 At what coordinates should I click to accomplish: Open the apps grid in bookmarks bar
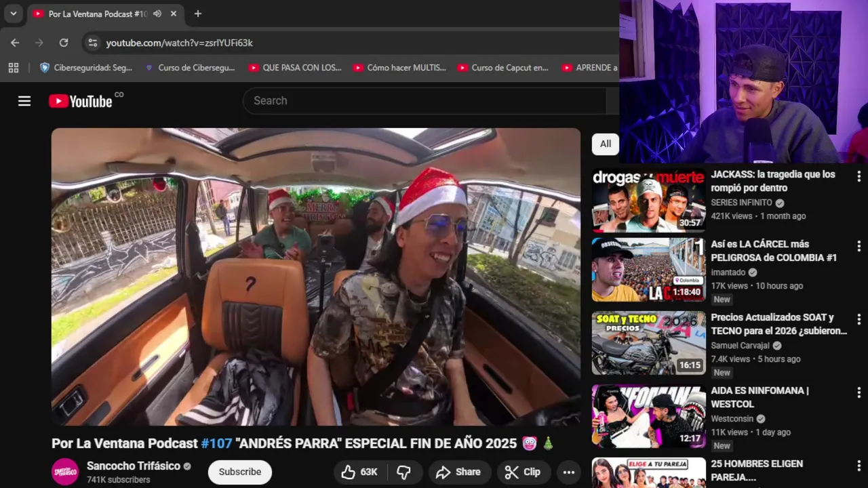(14, 68)
